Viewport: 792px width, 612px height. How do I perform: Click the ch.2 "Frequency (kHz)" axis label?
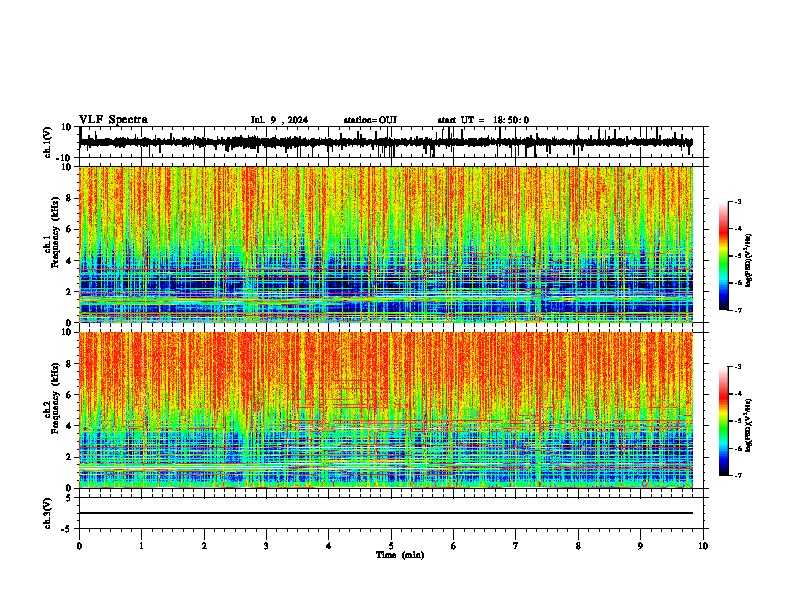pyautogui.click(x=55, y=400)
